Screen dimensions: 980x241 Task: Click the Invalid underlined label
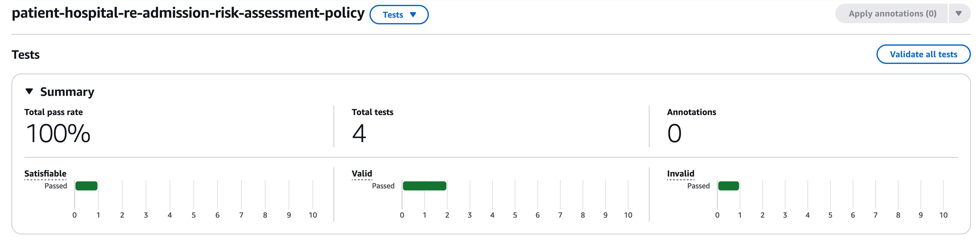[x=681, y=174]
